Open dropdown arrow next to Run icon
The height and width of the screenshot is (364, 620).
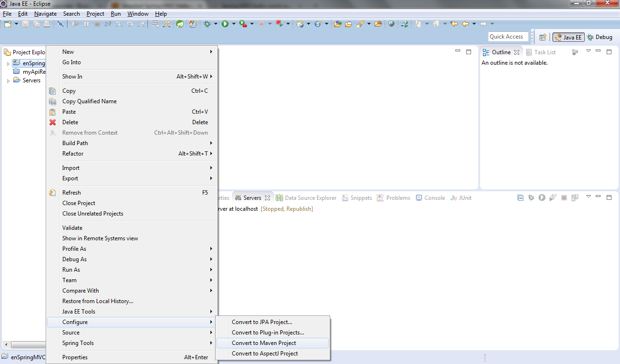coord(233,24)
